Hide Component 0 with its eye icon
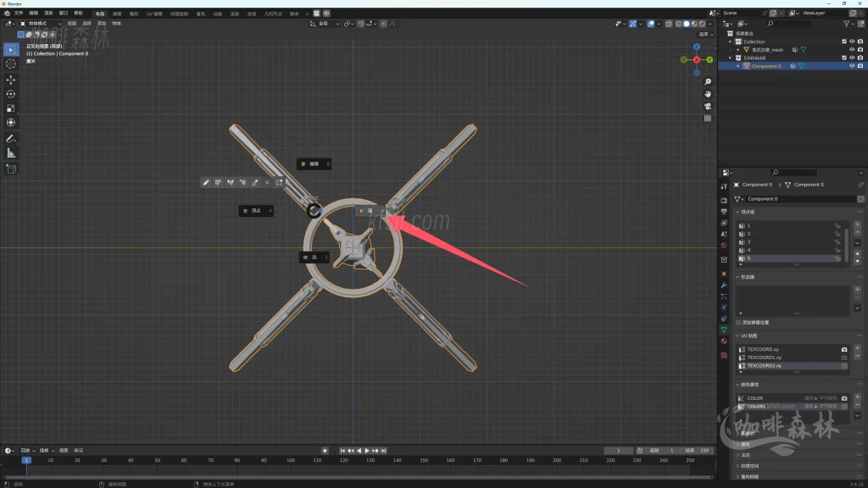Viewport: 868px width, 488px height. [852, 66]
